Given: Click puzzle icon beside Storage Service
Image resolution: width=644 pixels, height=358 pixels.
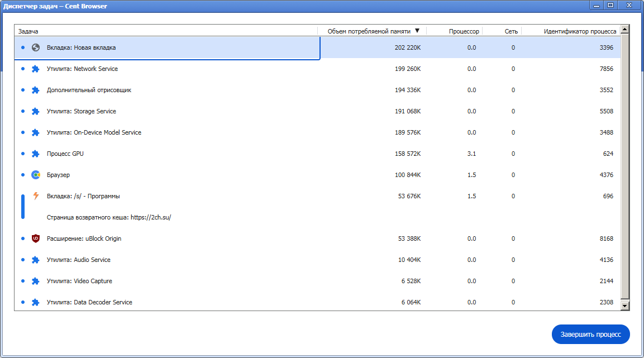Looking at the screenshot, I should tap(36, 111).
